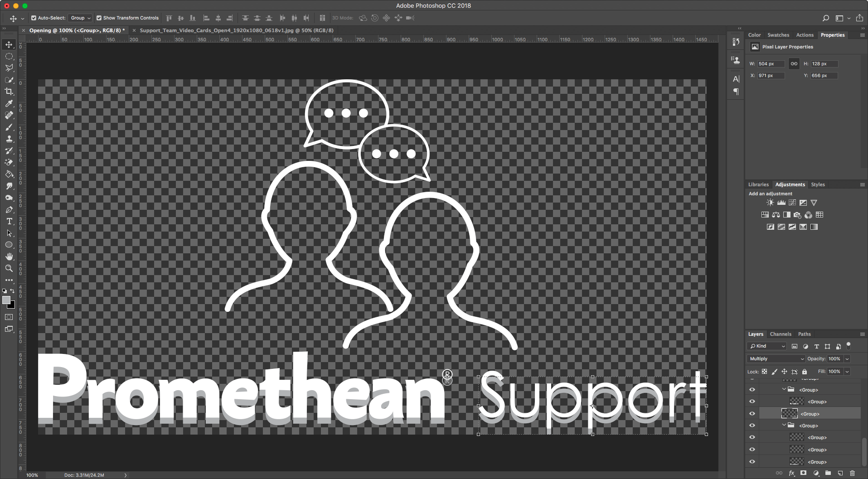This screenshot has height=479, width=868.
Task: Pick the Brush tool
Action: 9,127
